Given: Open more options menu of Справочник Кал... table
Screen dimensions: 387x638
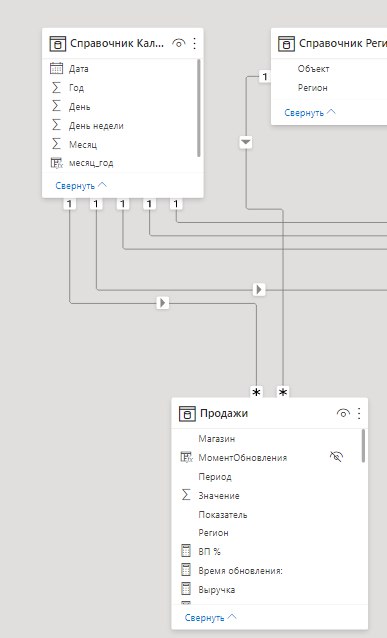Looking at the screenshot, I should point(195,43).
